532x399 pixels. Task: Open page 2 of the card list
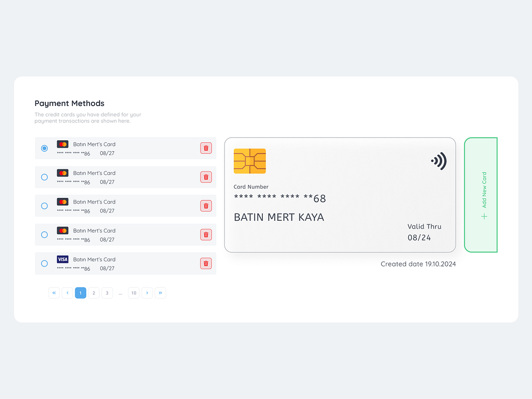[x=94, y=292]
